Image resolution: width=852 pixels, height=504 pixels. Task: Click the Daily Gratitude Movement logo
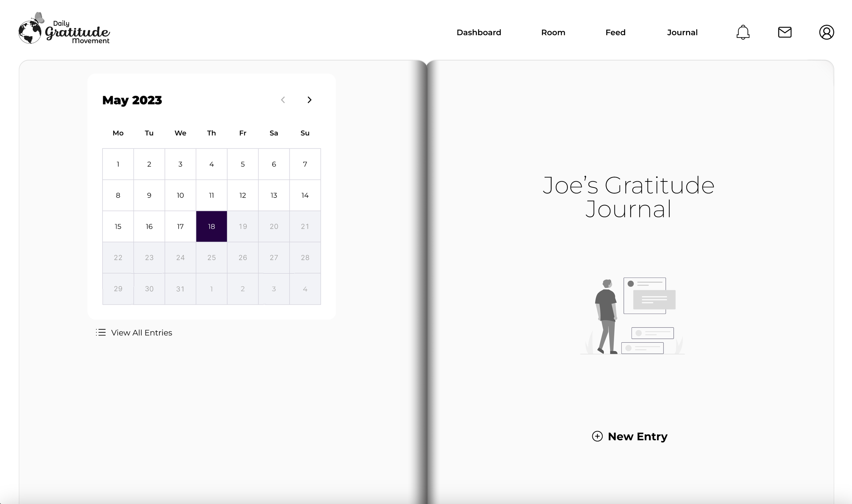tap(64, 29)
